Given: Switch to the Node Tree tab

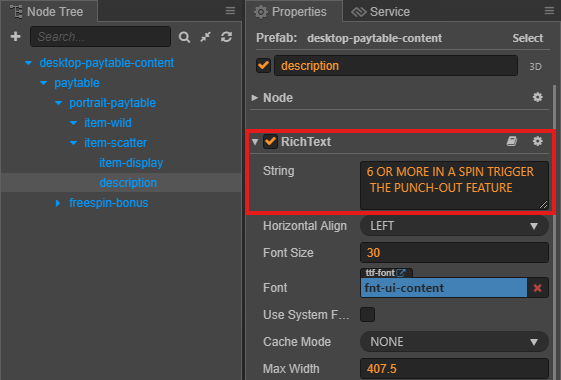Looking at the screenshot, I should coord(49,11).
